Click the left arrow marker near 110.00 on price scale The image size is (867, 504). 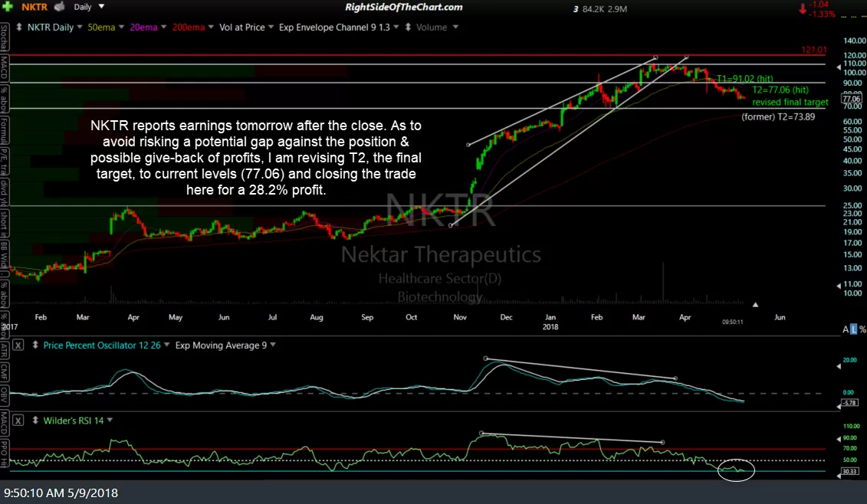click(839, 67)
